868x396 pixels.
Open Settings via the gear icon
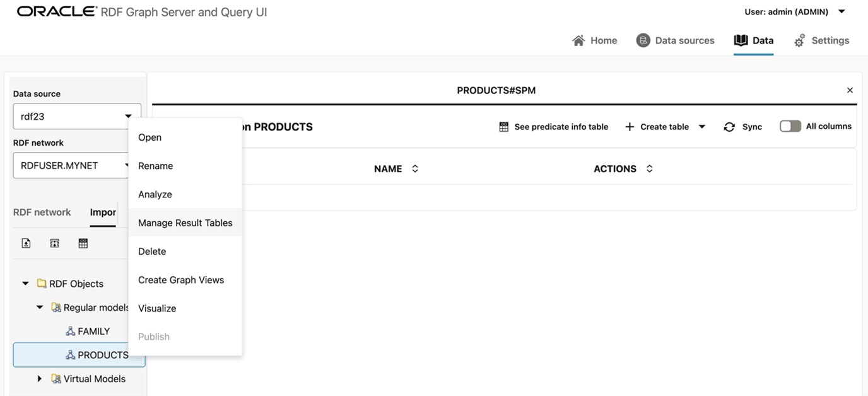pos(799,41)
